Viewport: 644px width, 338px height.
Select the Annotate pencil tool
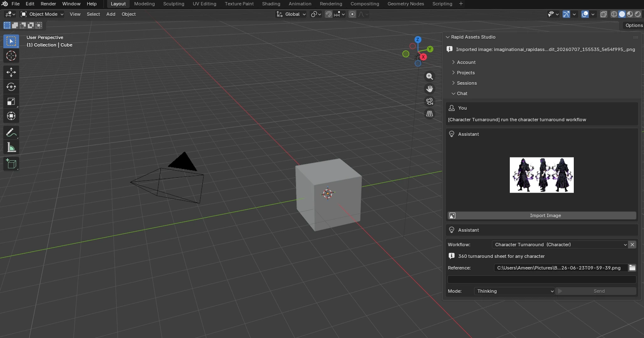[x=11, y=132]
